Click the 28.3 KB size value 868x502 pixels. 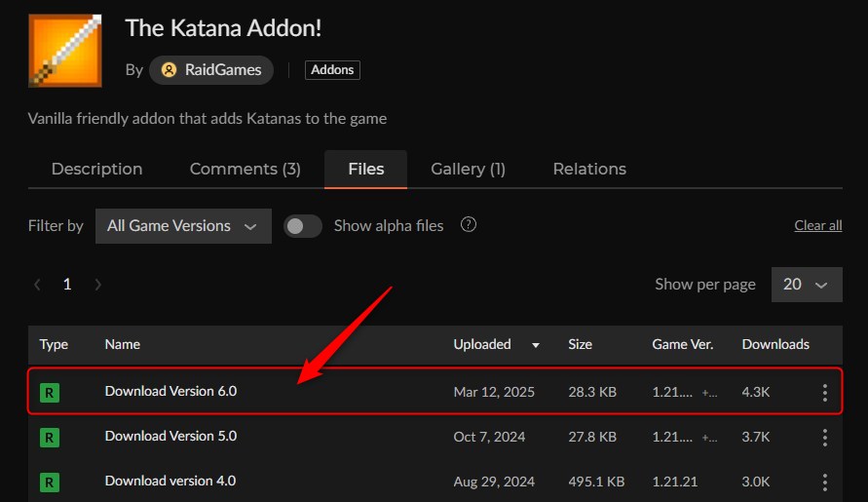point(592,392)
